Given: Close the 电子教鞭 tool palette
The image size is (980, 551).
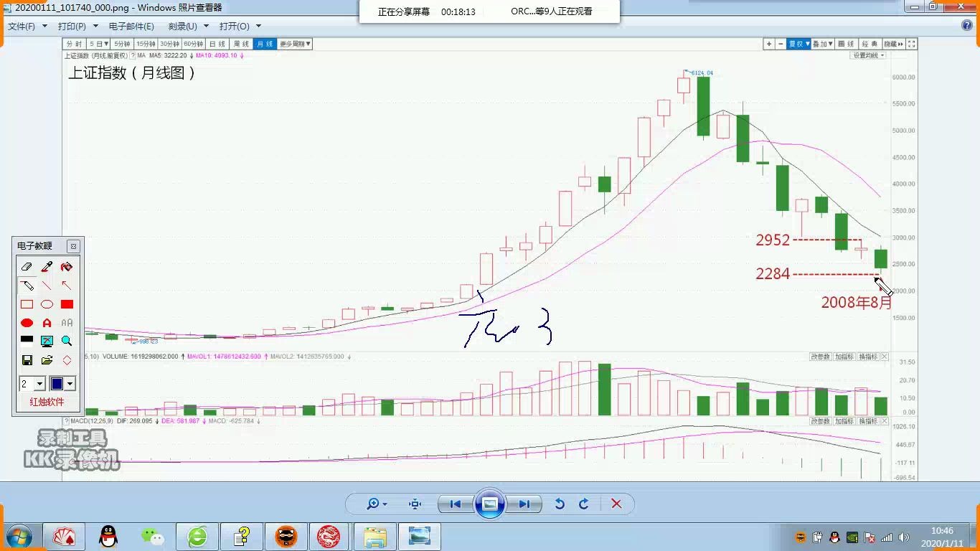Looking at the screenshot, I should (73, 246).
